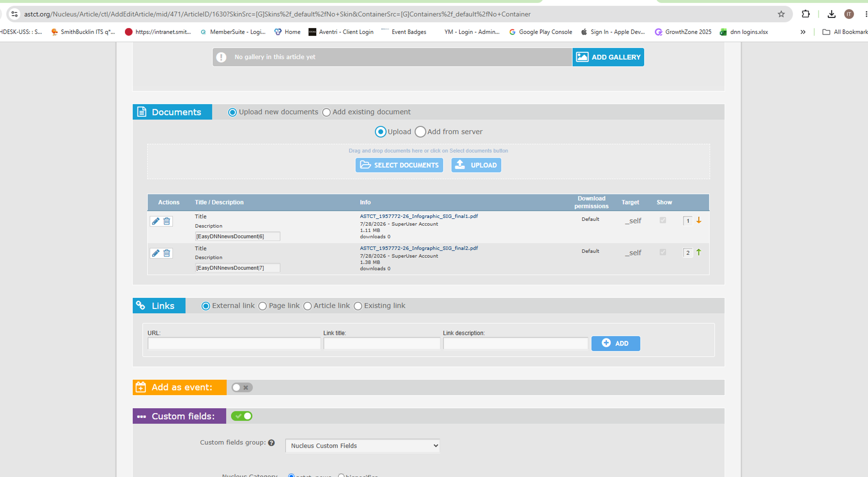This screenshot has height=477, width=868.
Task: Open the Home bookmark
Action: click(x=287, y=32)
